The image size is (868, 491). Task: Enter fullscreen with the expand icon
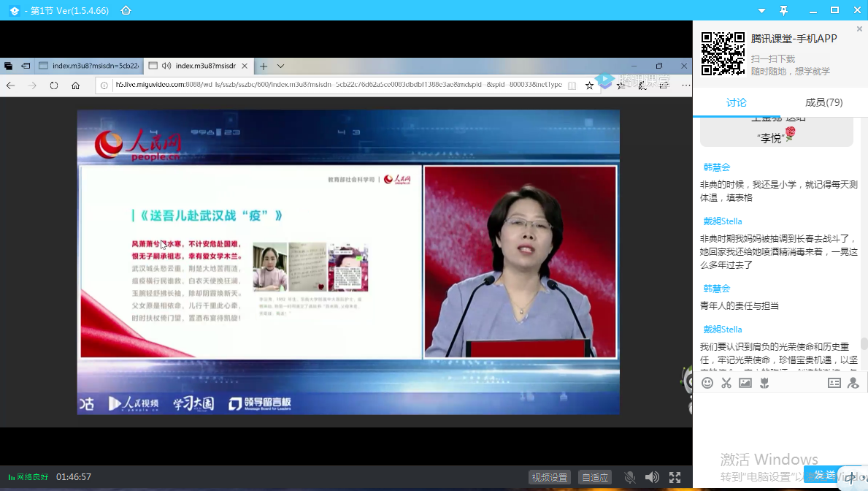[675, 477]
